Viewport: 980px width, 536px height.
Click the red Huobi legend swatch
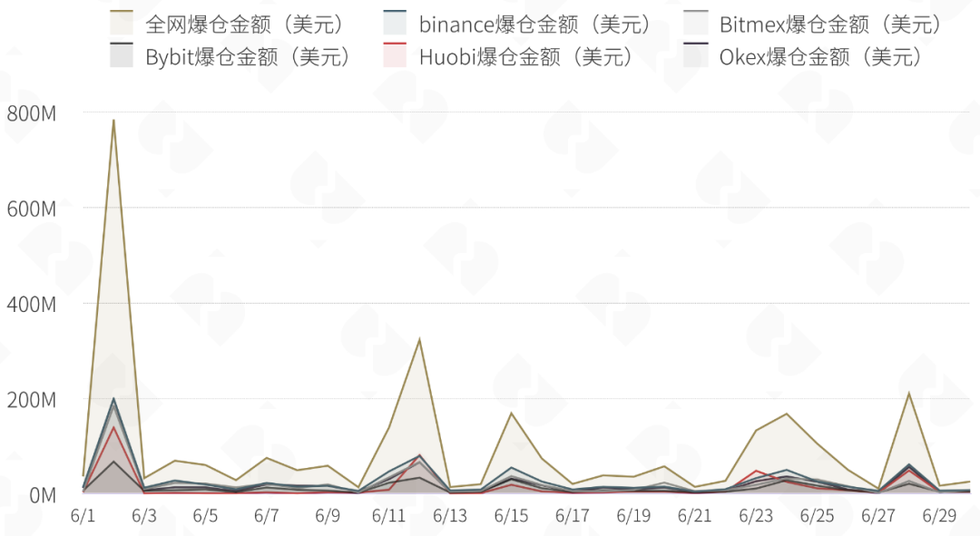[394, 56]
